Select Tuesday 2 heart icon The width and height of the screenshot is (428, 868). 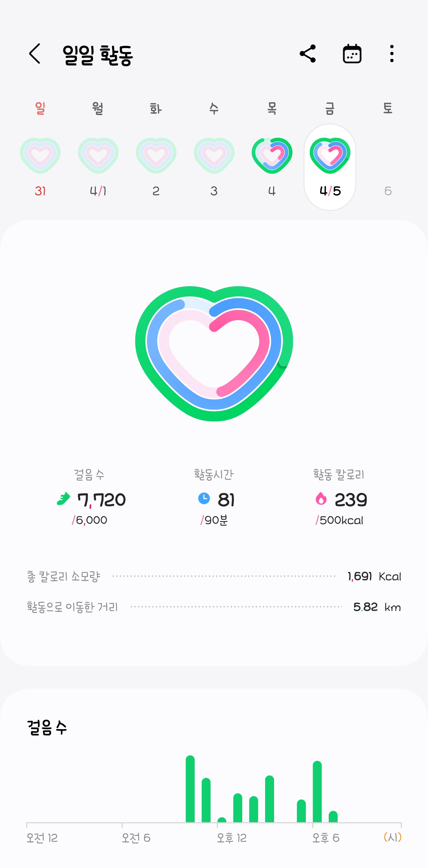pyautogui.click(x=156, y=155)
